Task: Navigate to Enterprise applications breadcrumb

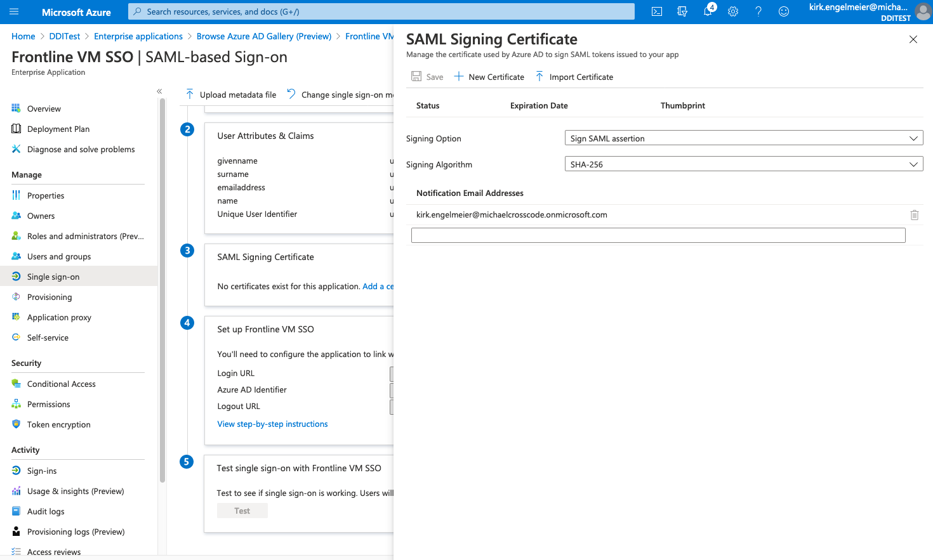Action: coord(138,36)
